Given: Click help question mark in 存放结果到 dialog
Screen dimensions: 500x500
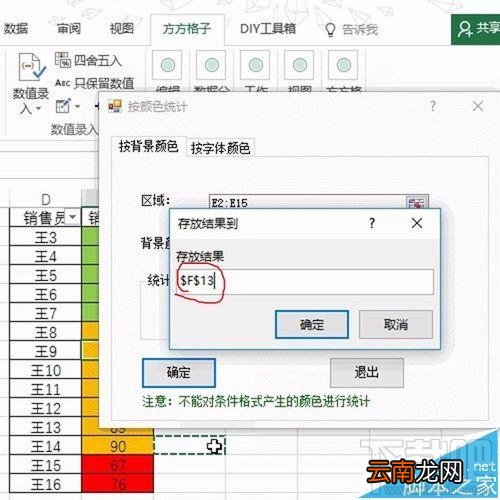Looking at the screenshot, I should pyautogui.click(x=372, y=223).
